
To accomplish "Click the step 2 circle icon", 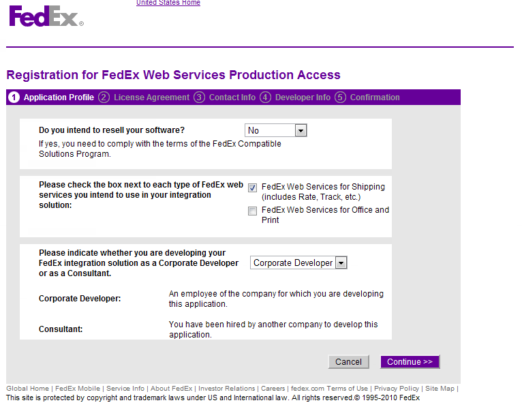I will pos(104,97).
